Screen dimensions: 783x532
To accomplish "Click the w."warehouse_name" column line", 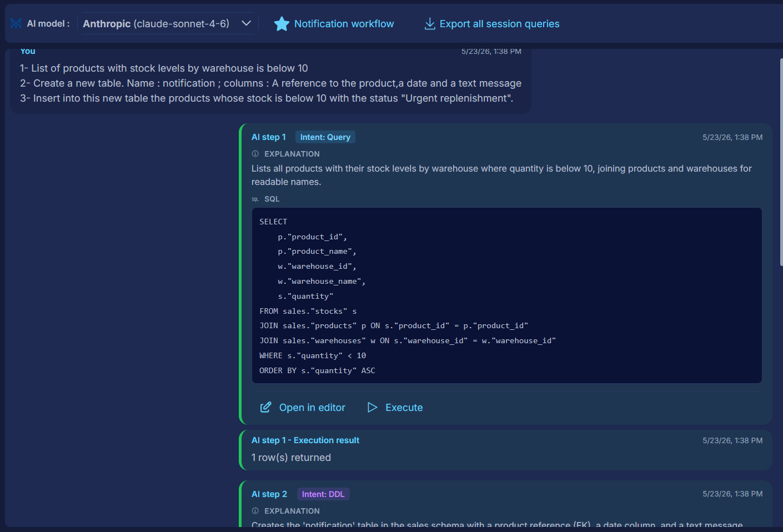I will (322, 282).
